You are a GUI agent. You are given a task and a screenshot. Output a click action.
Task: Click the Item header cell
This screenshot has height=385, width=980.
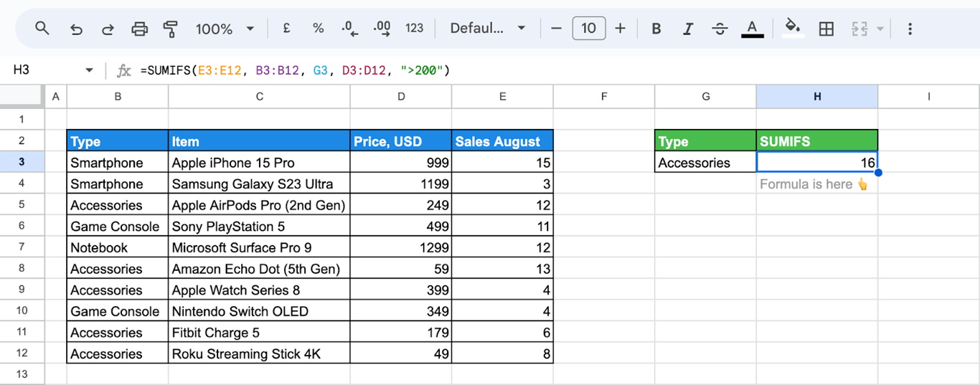point(260,141)
